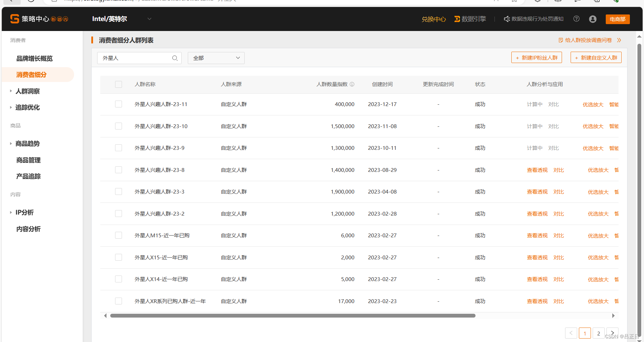Click the 电商部 button
This screenshot has width=644, height=342.
(x=617, y=19)
